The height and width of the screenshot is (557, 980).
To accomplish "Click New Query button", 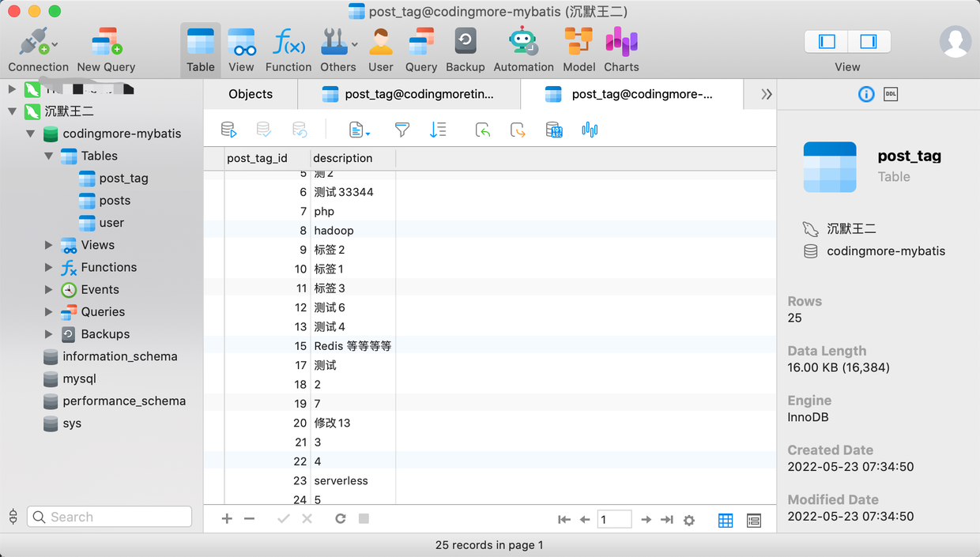I will pos(106,49).
